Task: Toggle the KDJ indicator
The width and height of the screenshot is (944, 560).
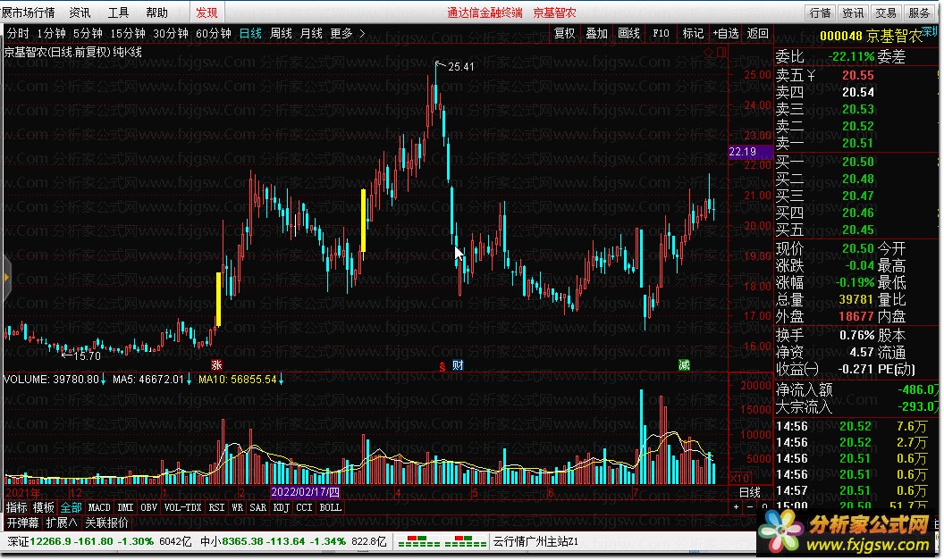Action: click(x=282, y=507)
